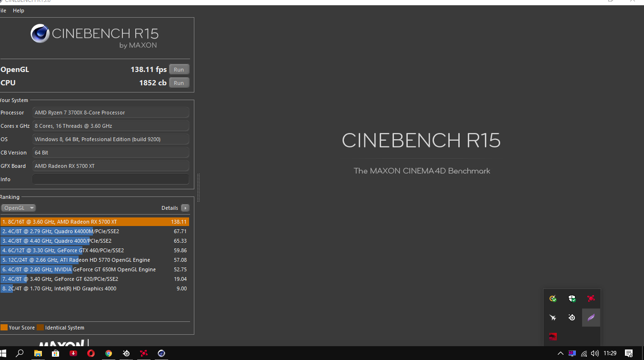Open the red downloader app on taskbar
The image size is (644, 360).
click(x=73, y=353)
